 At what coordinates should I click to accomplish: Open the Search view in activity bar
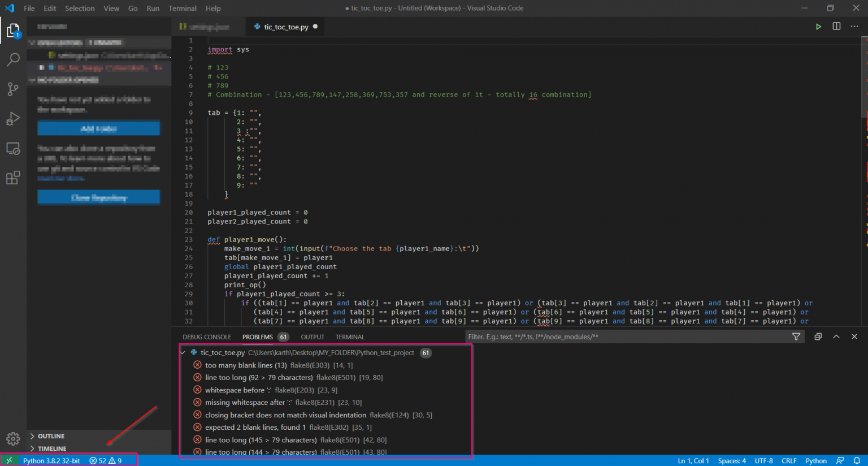13,59
